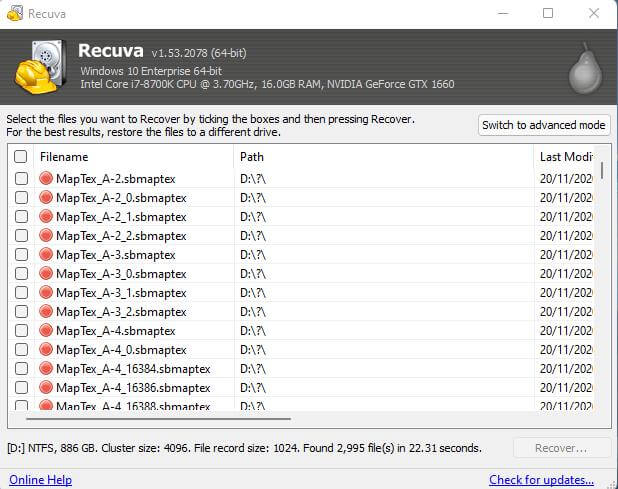Click red status dot for MapTex_A-4_0.sbmaptex

point(46,349)
